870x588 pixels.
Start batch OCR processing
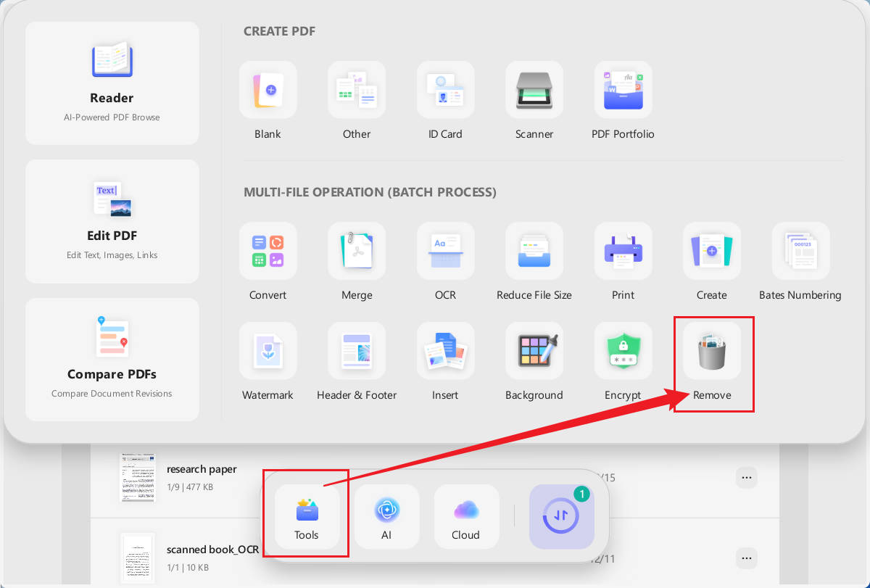coord(445,251)
